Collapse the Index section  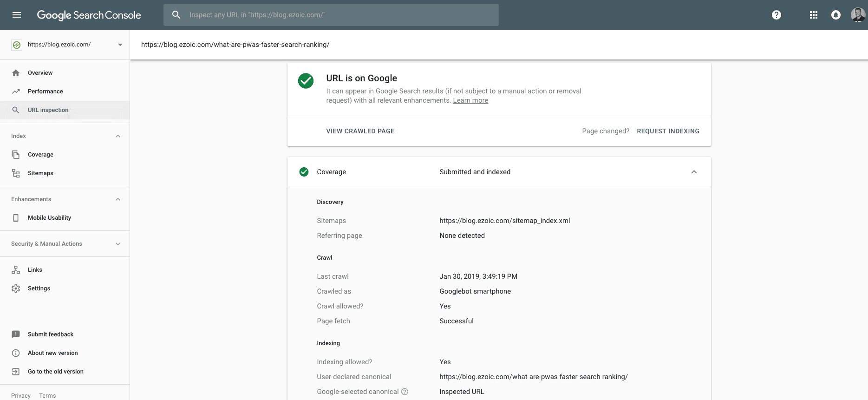(118, 136)
